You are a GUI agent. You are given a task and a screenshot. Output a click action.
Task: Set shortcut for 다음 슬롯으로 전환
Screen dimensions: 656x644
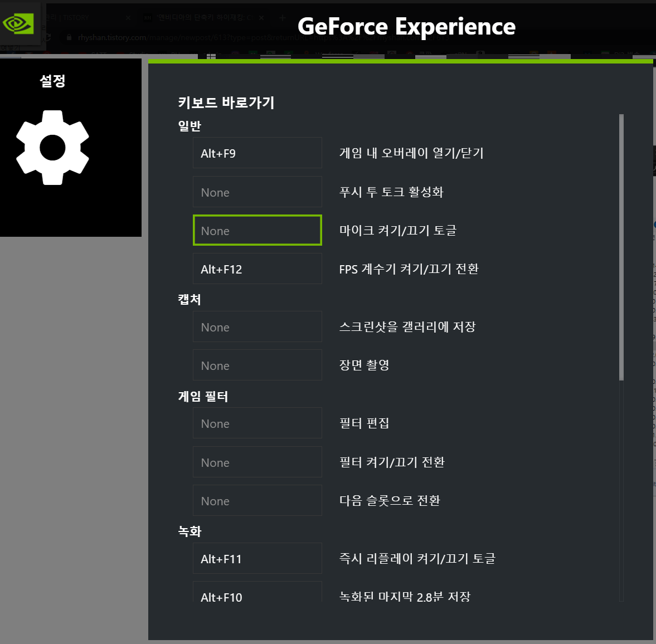pyautogui.click(x=257, y=501)
